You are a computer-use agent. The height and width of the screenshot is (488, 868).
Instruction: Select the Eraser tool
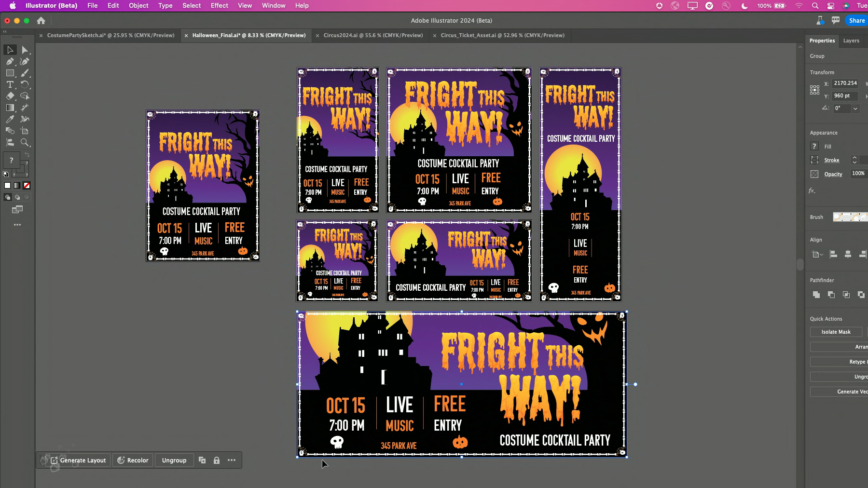[x=10, y=96]
